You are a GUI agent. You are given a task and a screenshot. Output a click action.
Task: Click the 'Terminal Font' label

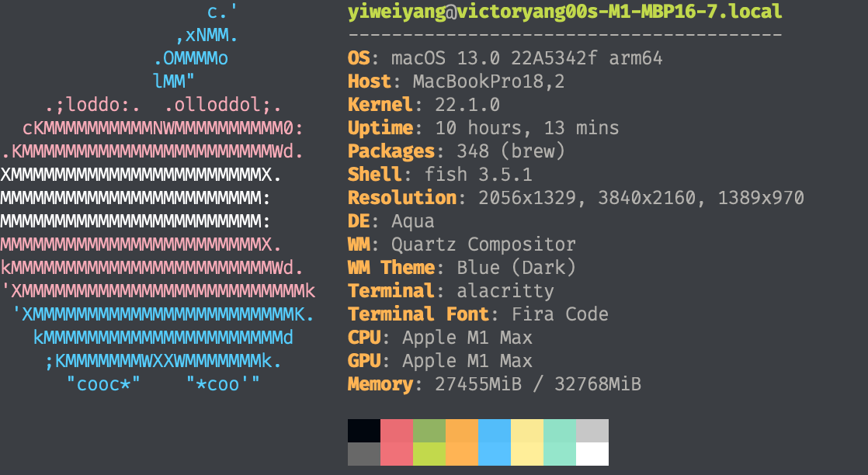pyautogui.click(x=418, y=314)
